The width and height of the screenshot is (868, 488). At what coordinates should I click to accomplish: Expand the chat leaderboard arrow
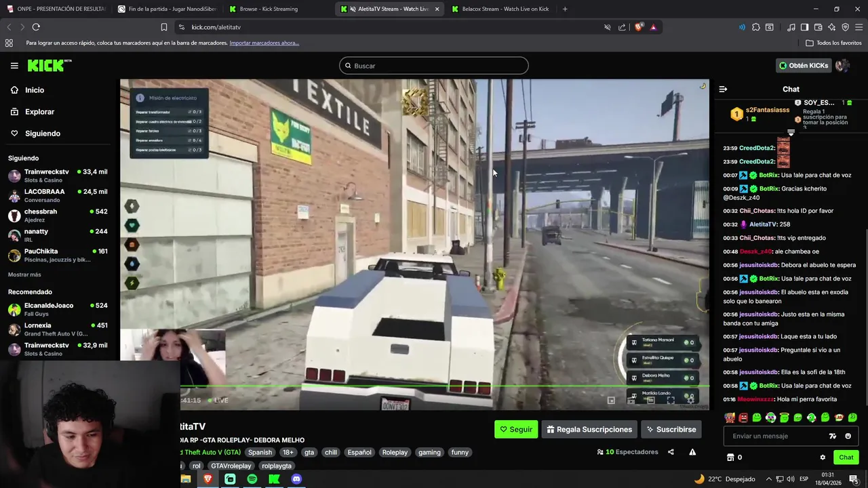pyautogui.click(x=791, y=132)
